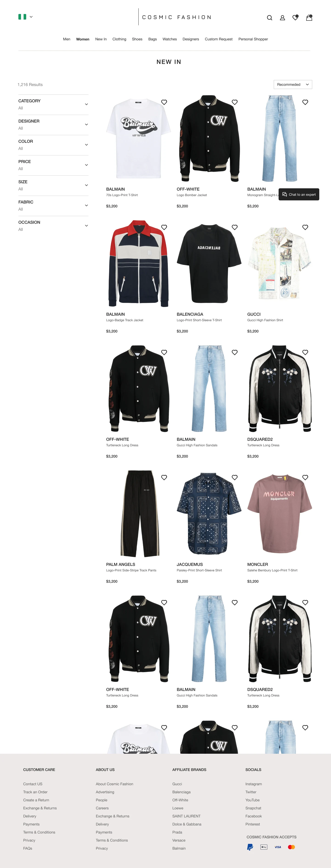Open the user account icon
Image resolution: width=331 pixels, height=868 pixels.
(x=282, y=18)
